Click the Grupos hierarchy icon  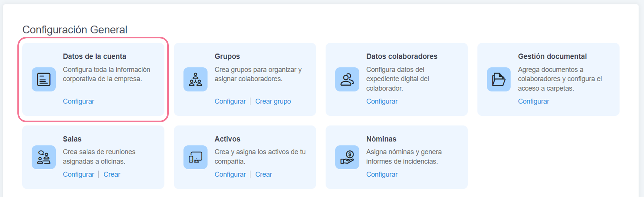coord(195,79)
